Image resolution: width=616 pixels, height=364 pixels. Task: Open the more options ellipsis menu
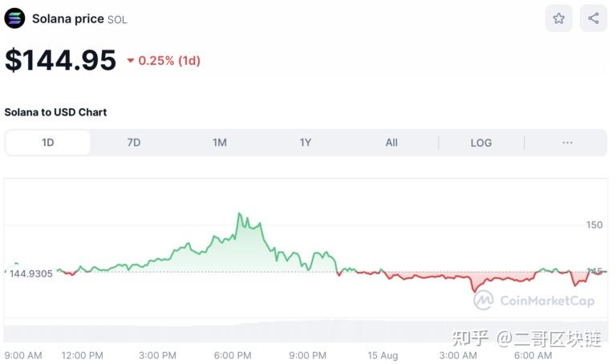point(567,143)
